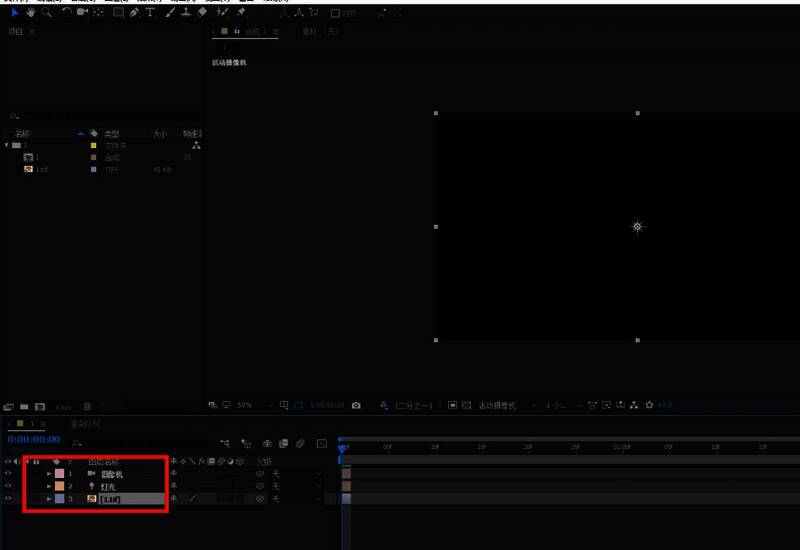
Task: Select composition 1 in Project panel
Action: coord(31,157)
